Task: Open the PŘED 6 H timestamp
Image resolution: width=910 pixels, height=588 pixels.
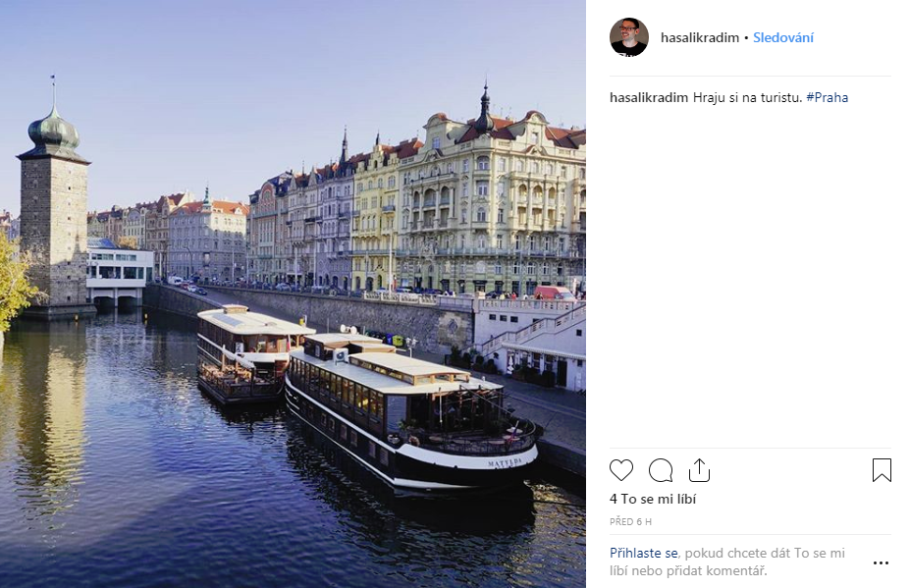Action: coord(631,522)
